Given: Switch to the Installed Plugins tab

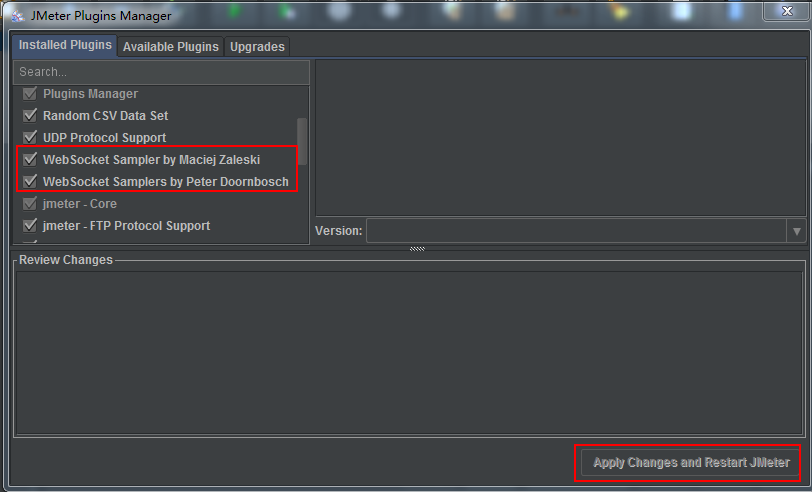Looking at the screenshot, I should pyautogui.click(x=65, y=46).
